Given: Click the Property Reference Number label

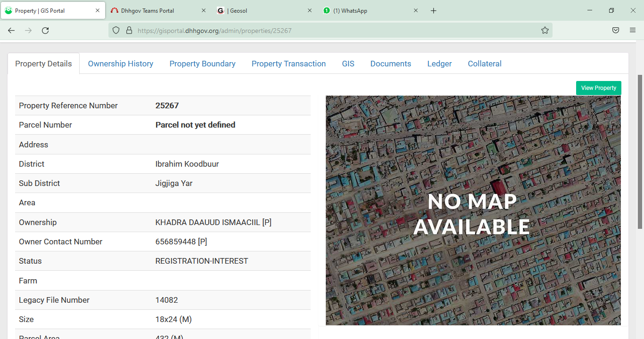Looking at the screenshot, I should pyautogui.click(x=68, y=105).
